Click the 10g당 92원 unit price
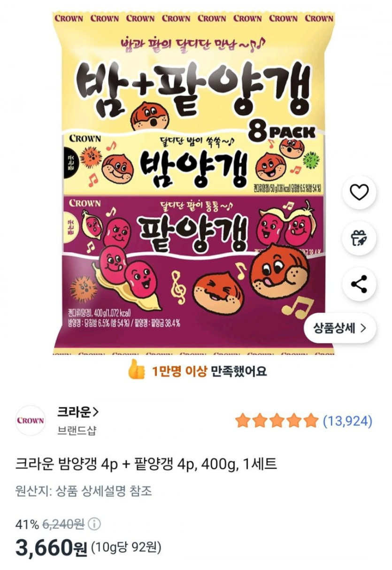This screenshot has height=570, width=392. [x=126, y=547]
